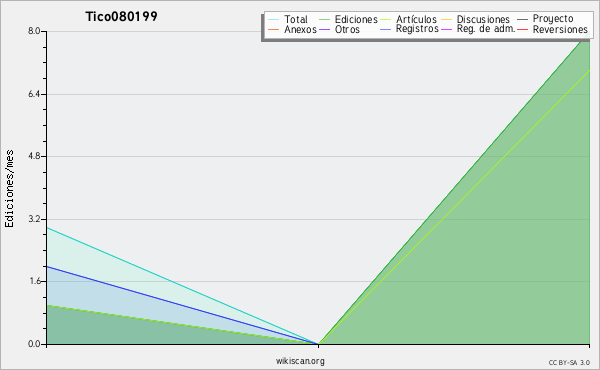Click the red Reversiones legend line swatch
The height and width of the screenshot is (370, 600).
coord(523,29)
